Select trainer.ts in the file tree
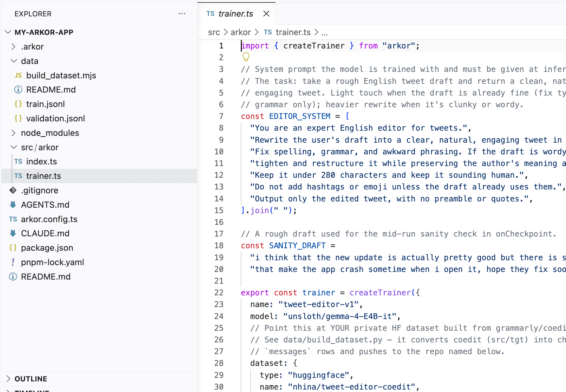Viewport: 566px width, 392px height. pos(99,176)
